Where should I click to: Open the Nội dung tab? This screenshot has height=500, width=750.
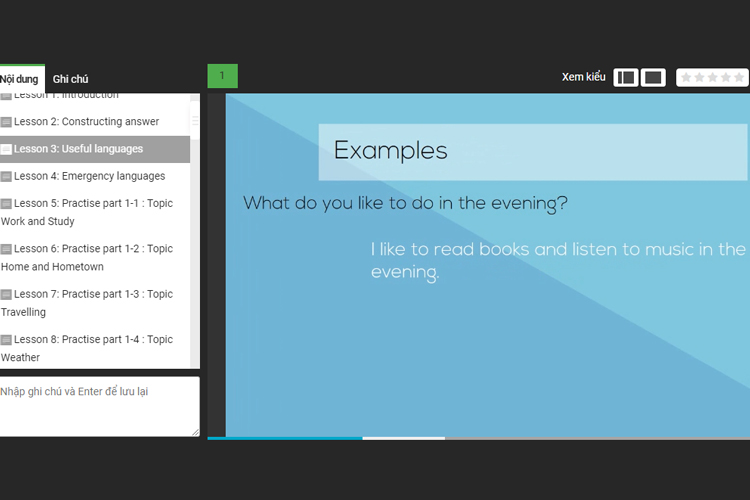pos(19,79)
